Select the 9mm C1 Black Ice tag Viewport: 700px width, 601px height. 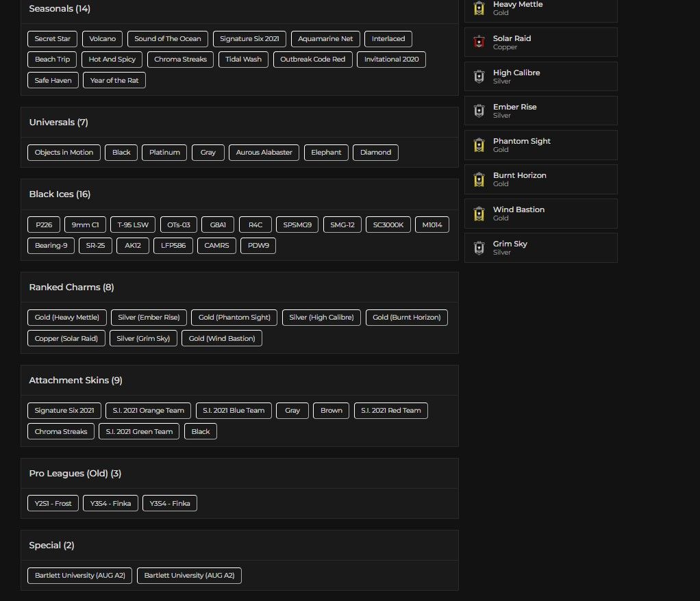point(85,225)
